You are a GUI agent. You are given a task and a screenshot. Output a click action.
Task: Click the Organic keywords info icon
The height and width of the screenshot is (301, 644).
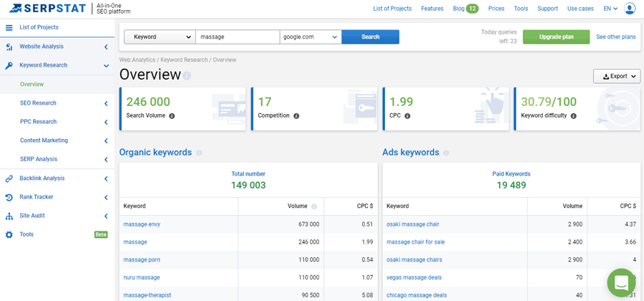[199, 153]
